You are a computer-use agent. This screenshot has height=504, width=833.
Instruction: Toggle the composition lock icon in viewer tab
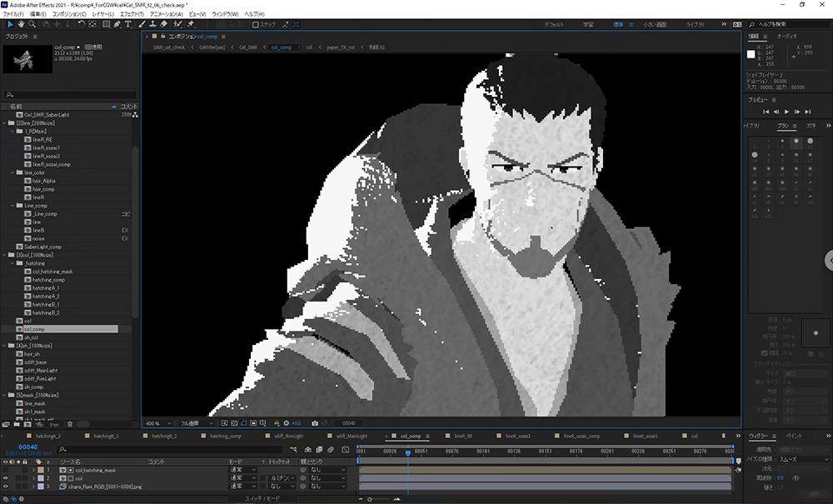tap(162, 36)
